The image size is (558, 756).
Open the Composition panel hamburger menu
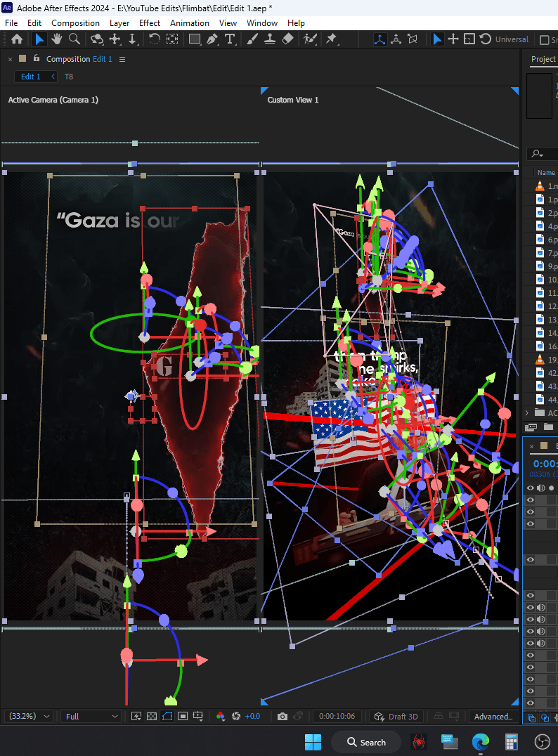pyautogui.click(x=122, y=59)
